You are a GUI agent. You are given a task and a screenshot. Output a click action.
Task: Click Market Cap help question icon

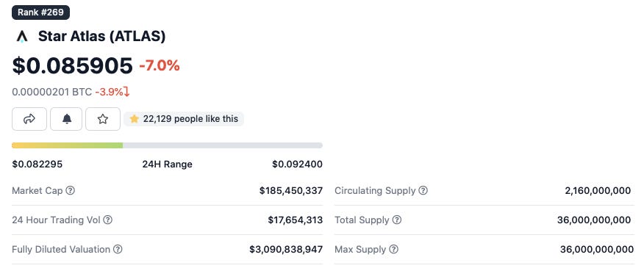click(71, 190)
